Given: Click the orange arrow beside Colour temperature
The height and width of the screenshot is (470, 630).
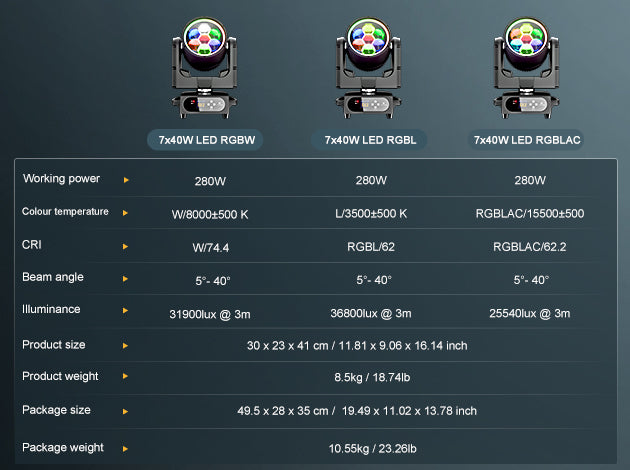Looking at the screenshot, I should pos(126,212).
